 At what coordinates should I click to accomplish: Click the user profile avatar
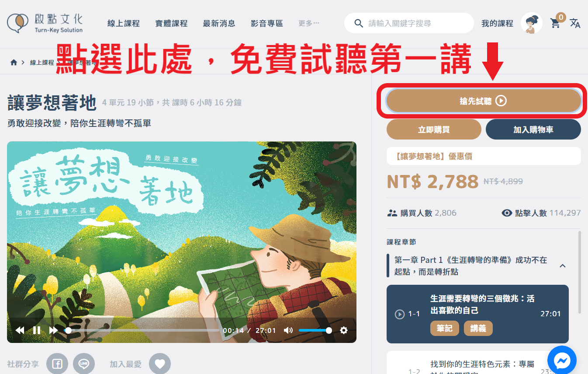pos(532,23)
